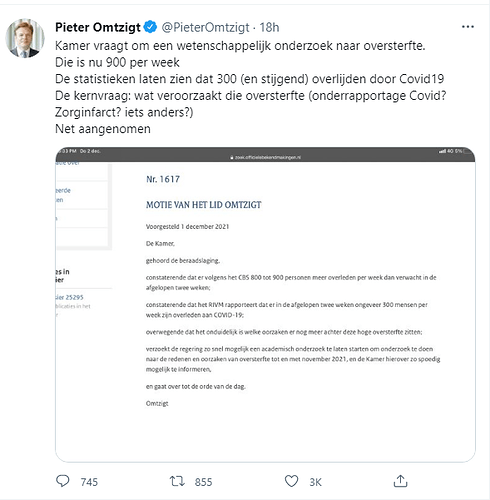This screenshot has width=490, height=500.
Task: Click the 18h timestamp
Action: [x=269, y=27]
